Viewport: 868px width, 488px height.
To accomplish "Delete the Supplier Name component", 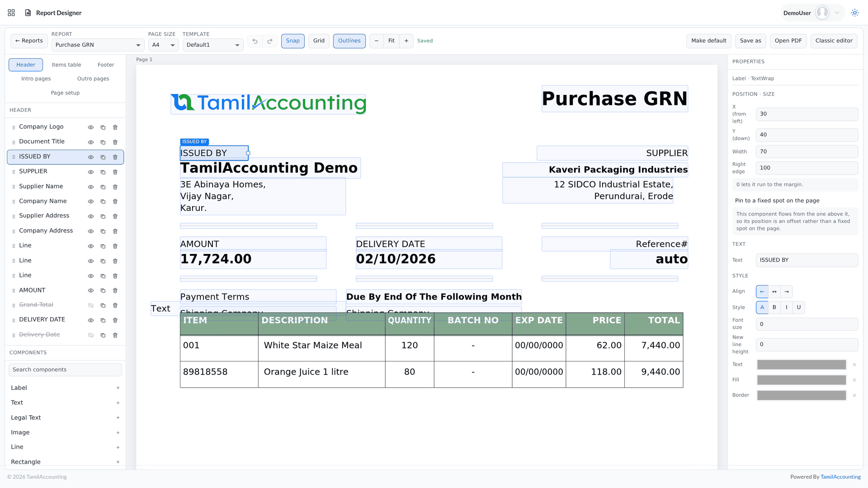I will (115, 187).
